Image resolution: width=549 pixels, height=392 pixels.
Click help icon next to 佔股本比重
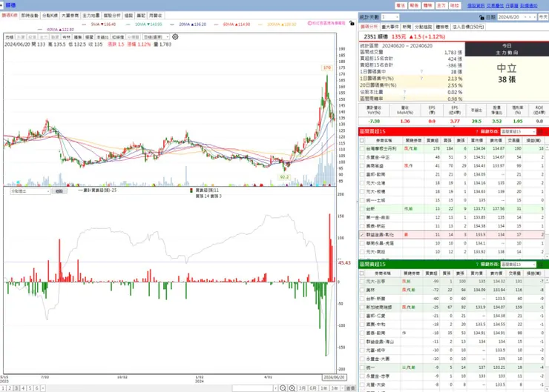(404, 92)
